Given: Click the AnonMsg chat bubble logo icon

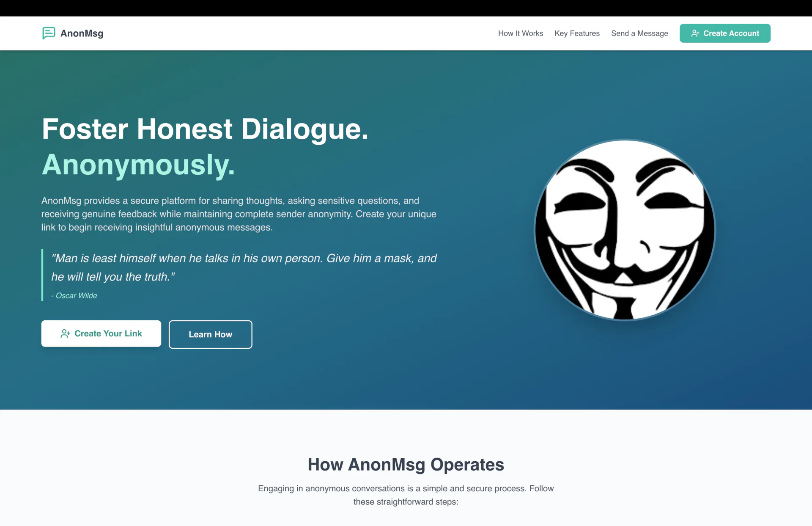Looking at the screenshot, I should (49, 33).
